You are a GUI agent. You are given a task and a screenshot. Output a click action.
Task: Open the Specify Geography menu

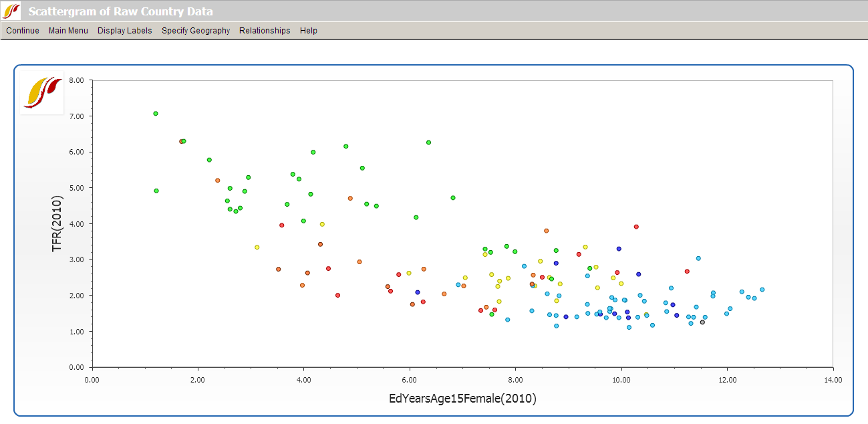click(196, 31)
